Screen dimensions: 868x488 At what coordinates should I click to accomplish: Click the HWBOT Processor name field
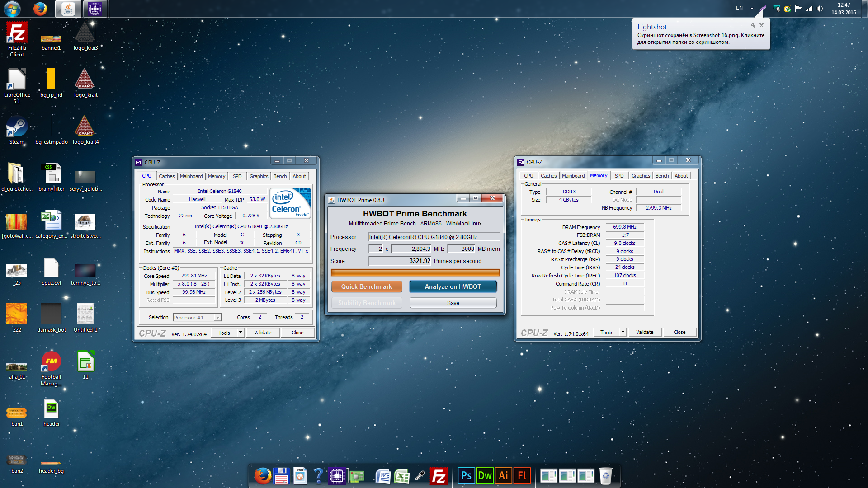click(434, 237)
